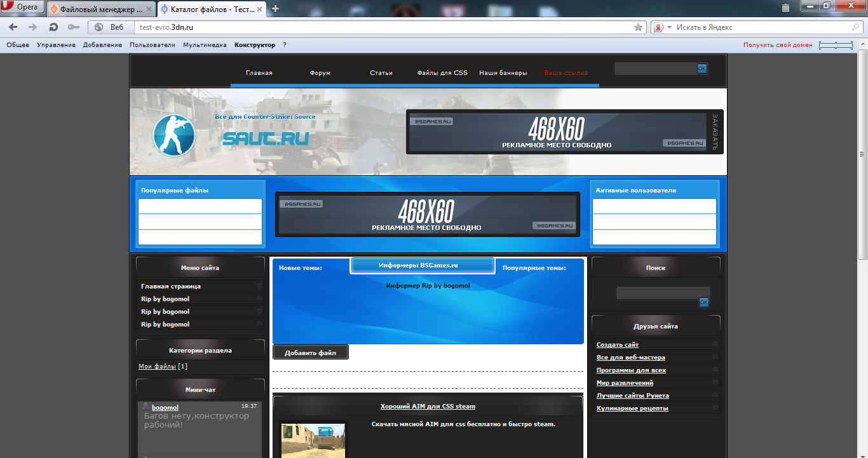Go back with the browser back arrow
Viewport: 868px width, 458px height.
[x=13, y=27]
